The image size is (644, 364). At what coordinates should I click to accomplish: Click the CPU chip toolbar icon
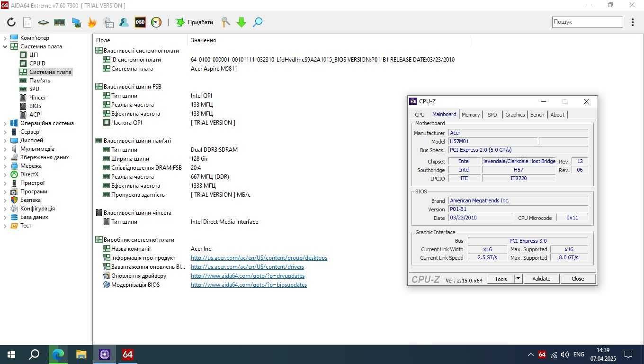43,22
